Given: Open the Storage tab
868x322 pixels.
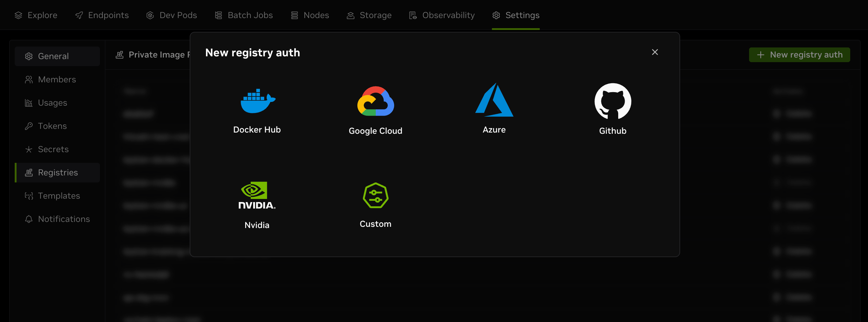Looking at the screenshot, I should 369,15.
